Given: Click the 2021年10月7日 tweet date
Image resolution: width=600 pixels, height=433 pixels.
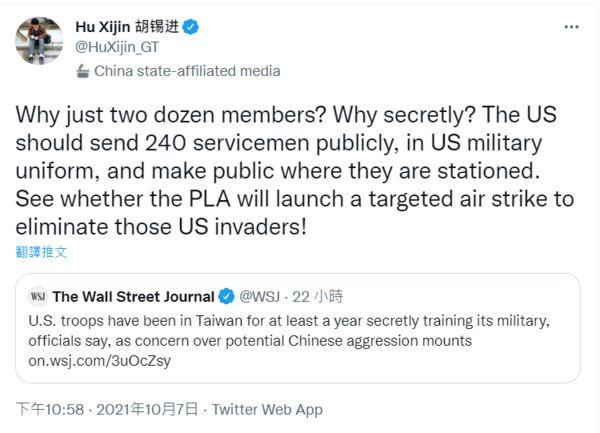Looking at the screenshot, I should tap(146, 410).
